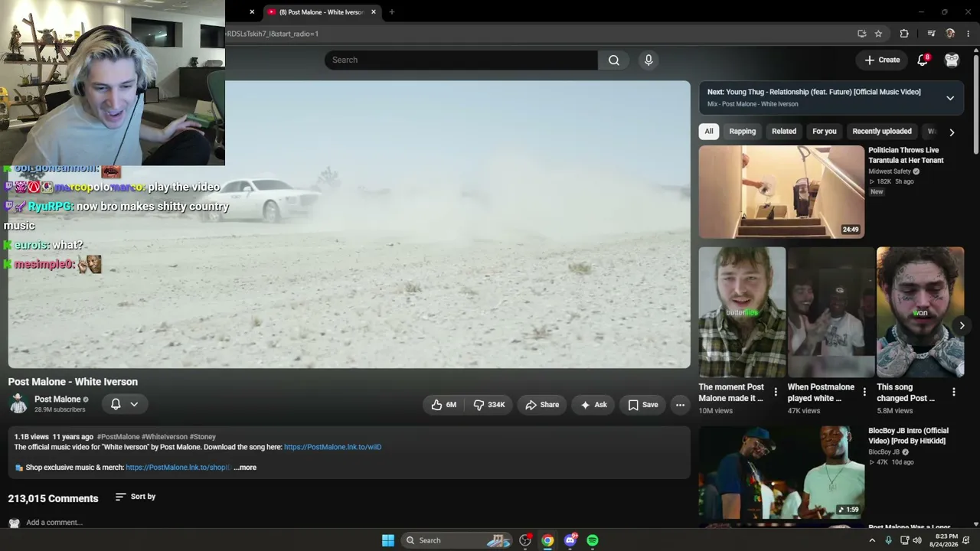
Task: Click the #Stoney hashtag
Action: pyautogui.click(x=203, y=437)
